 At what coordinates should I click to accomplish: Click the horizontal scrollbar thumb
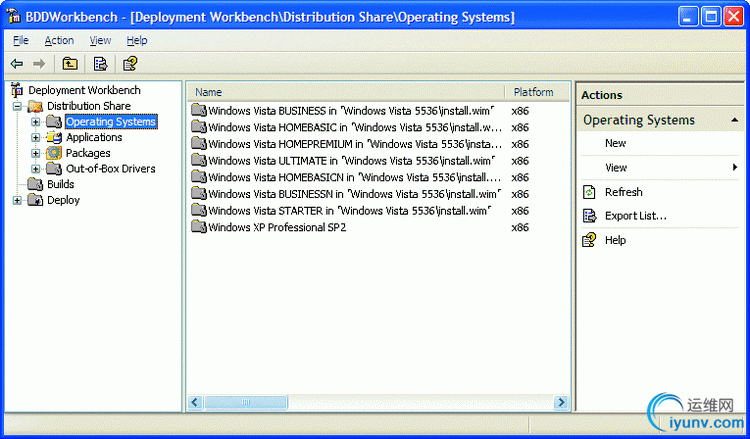(246, 403)
